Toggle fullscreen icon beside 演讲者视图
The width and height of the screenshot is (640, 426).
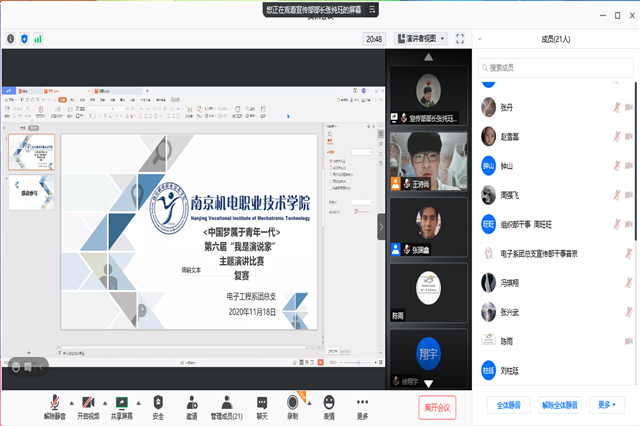[460, 39]
